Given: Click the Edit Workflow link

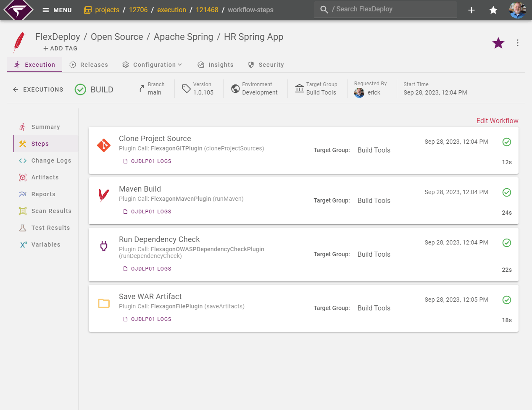Looking at the screenshot, I should click(497, 121).
